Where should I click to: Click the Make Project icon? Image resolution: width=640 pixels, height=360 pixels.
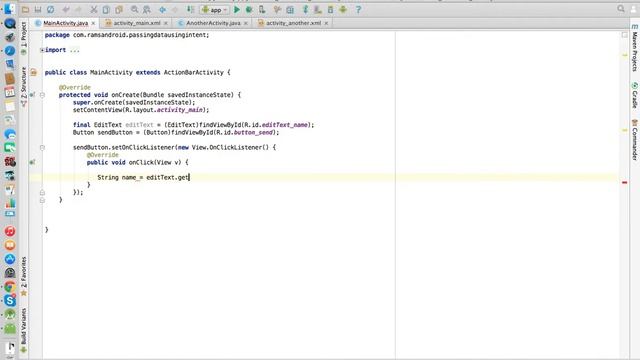pos(190,9)
